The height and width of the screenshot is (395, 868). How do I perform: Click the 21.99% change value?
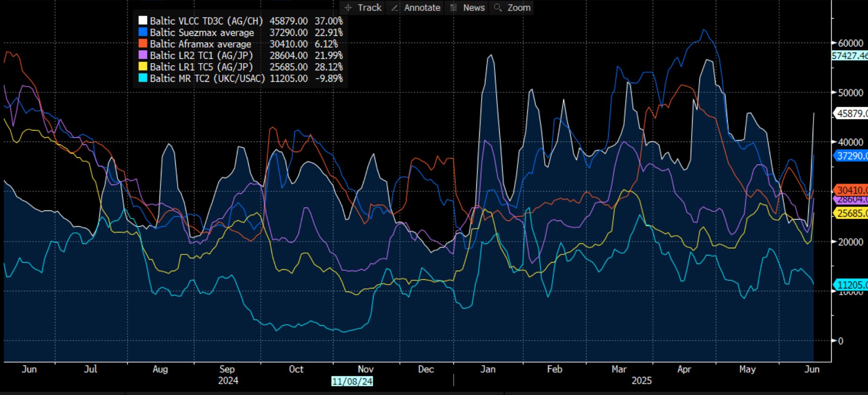329,55
